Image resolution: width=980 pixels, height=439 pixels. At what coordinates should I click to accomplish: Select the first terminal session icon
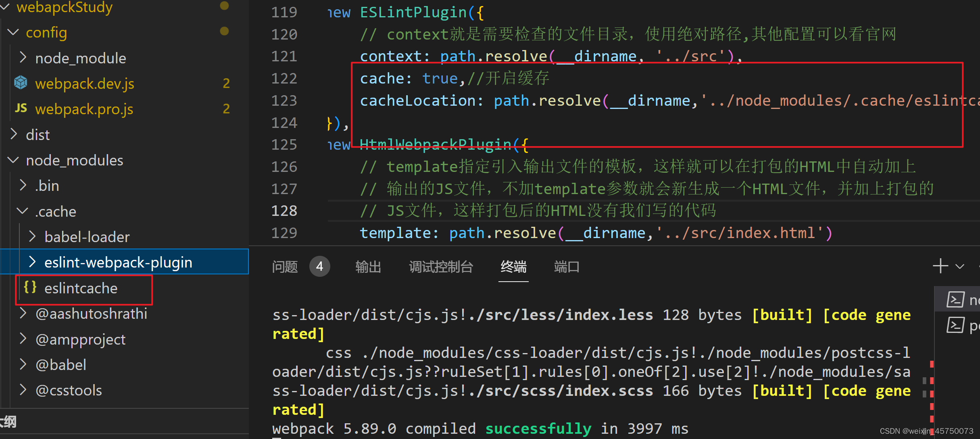pyautogui.click(x=955, y=300)
